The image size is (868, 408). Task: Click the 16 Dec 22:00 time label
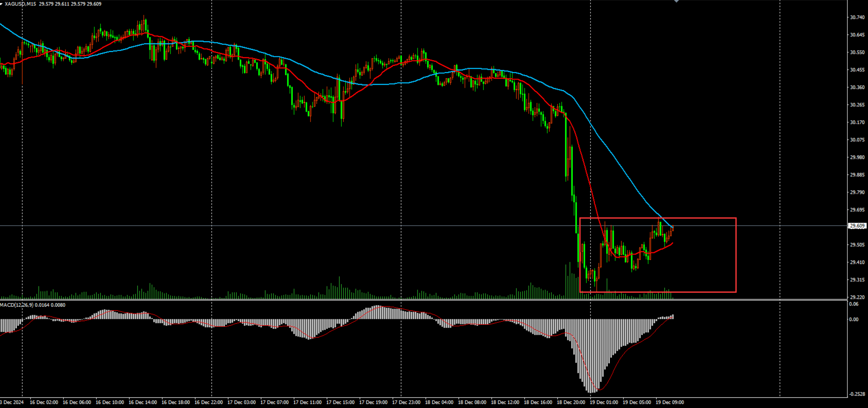click(x=208, y=402)
